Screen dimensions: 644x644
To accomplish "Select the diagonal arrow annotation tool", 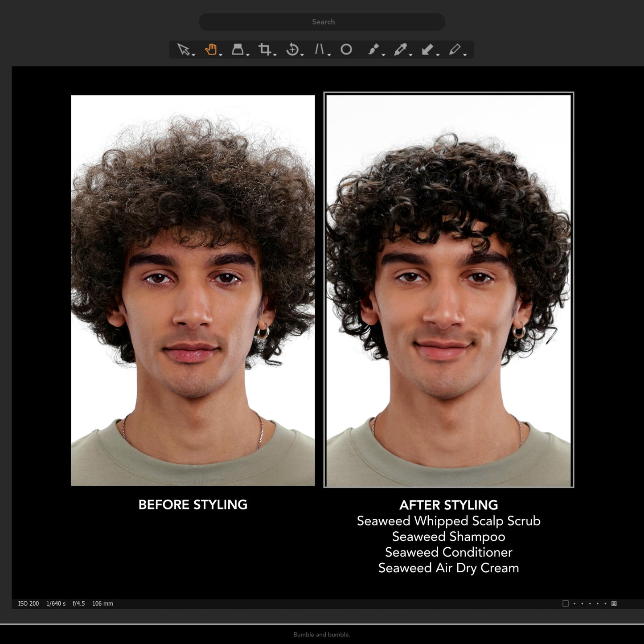I will pyautogui.click(x=427, y=49).
